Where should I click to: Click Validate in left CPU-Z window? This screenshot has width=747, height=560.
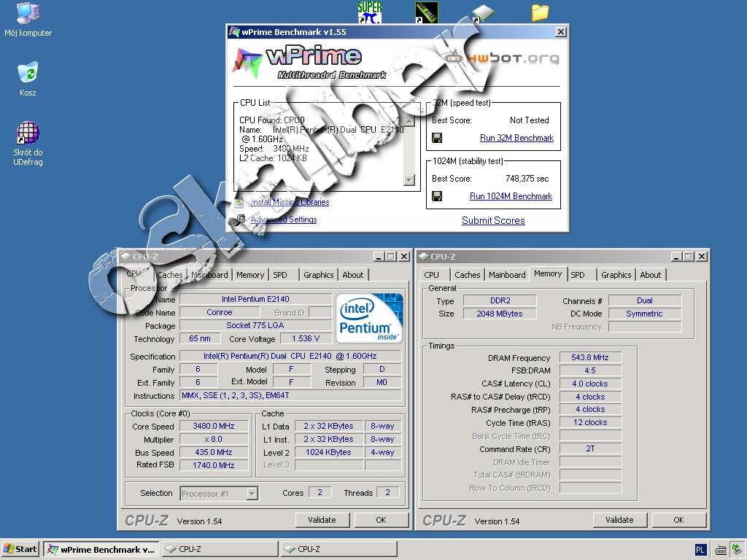tap(322, 520)
